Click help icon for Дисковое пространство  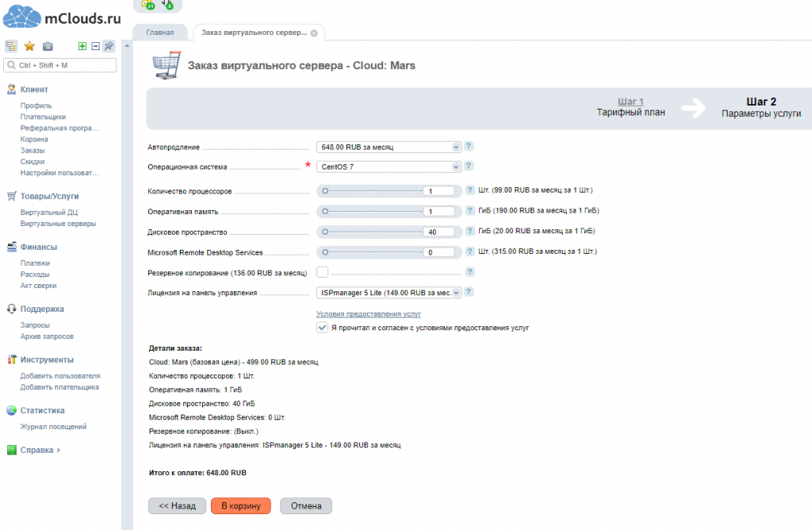pyautogui.click(x=469, y=231)
